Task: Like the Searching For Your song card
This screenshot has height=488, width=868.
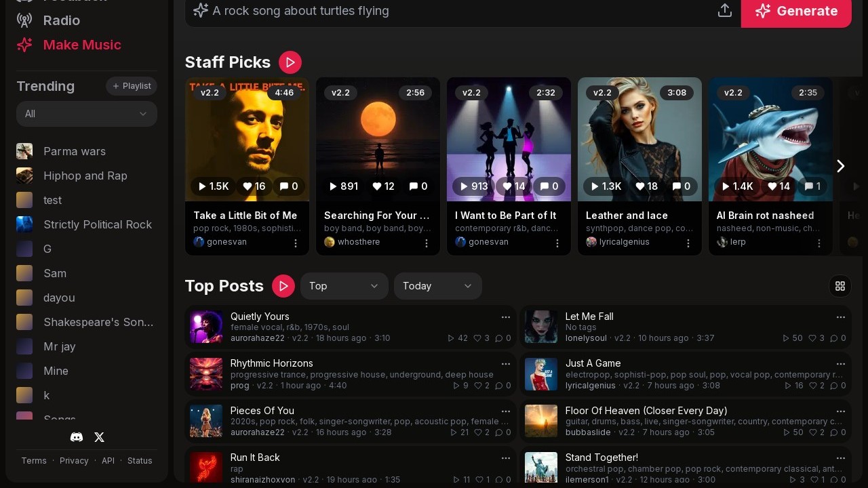Action: tap(384, 186)
